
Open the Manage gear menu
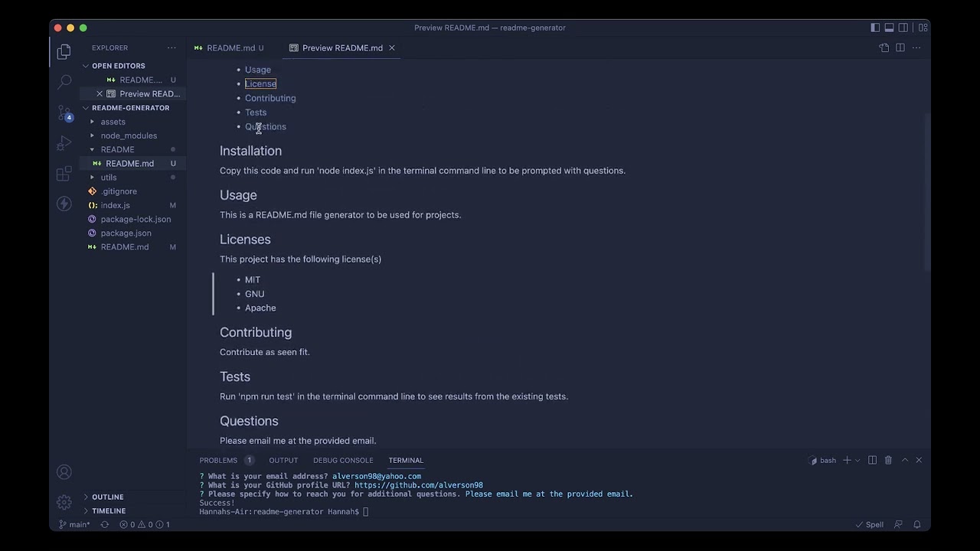coord(64,502)
